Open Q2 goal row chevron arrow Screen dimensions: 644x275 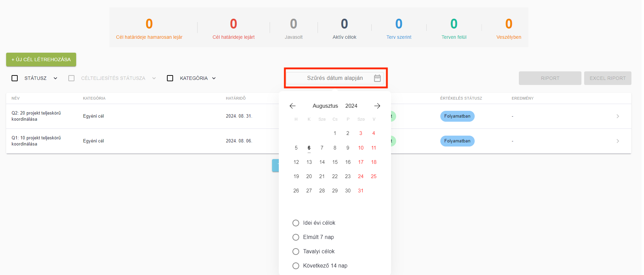pyautogui.click(x=617, y=116)
